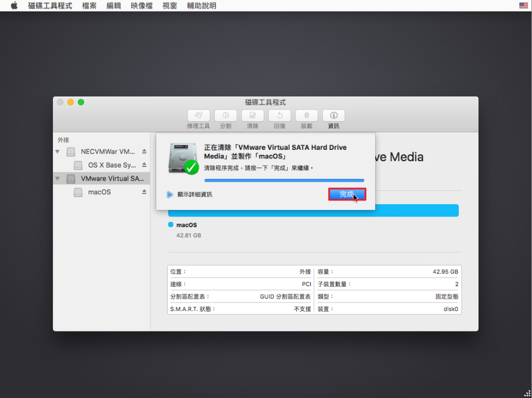Image resolution: width=532 pixels, height=398 pixels.
Task: Click the 外接 location value in table
Action: pos(305,271)
